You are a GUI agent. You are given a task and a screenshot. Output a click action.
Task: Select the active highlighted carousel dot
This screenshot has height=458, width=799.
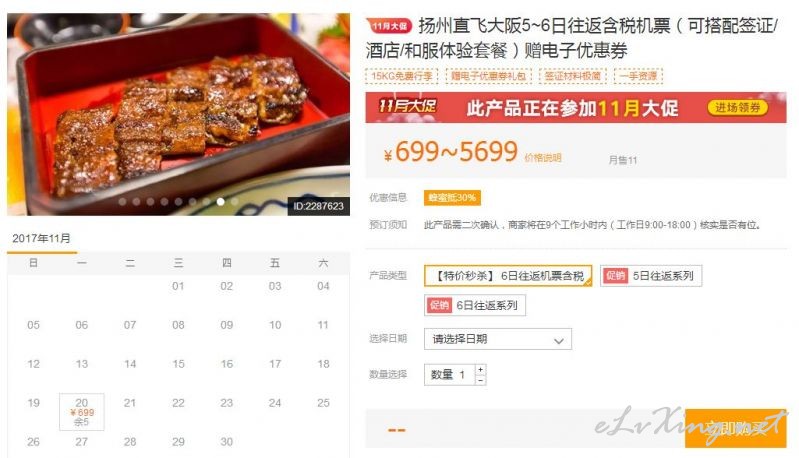point(221,202)
